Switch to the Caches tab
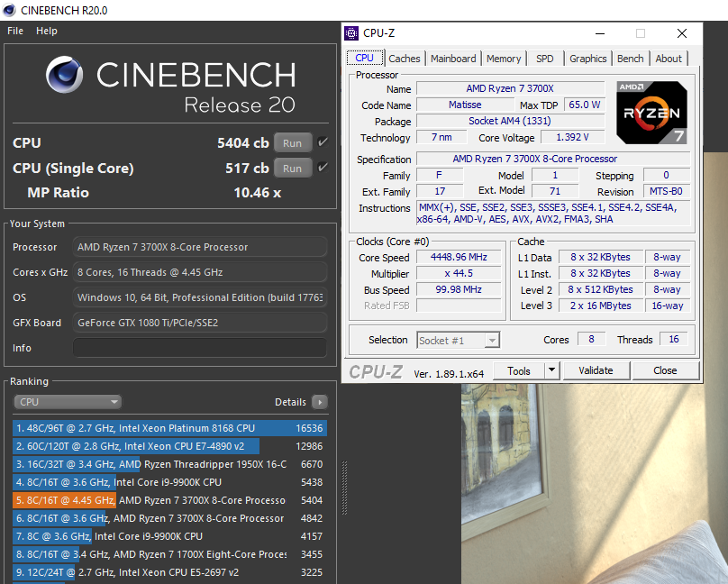The image size is (728, 584). 404,59
